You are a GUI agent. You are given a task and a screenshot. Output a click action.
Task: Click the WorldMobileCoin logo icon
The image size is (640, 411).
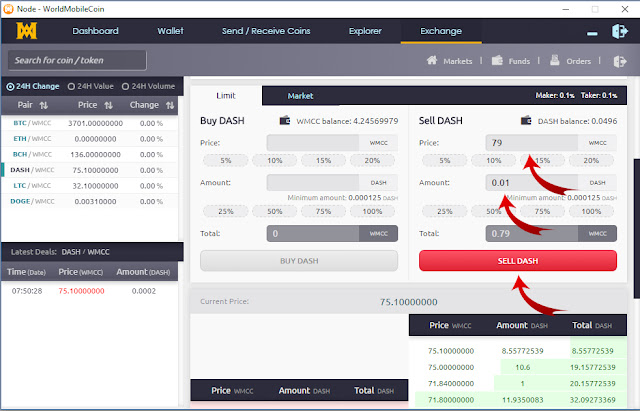[27, 31]
